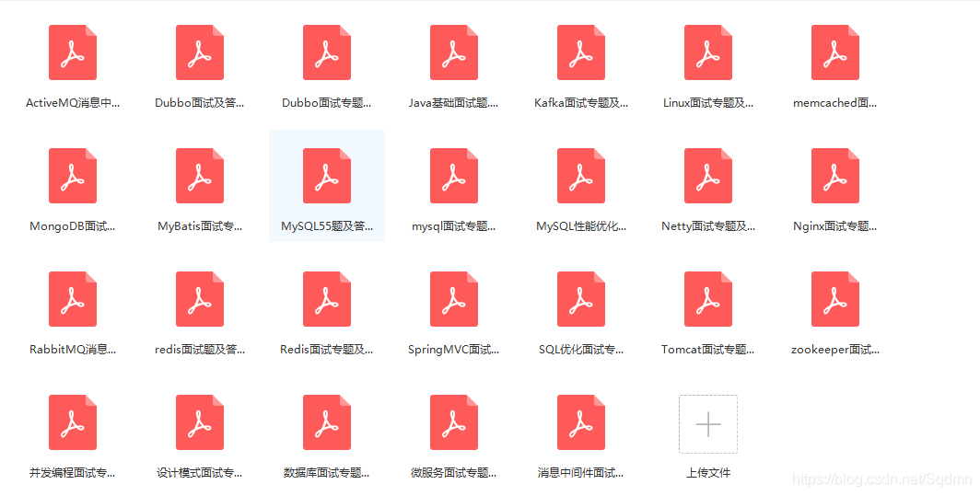Click the RabbitMQ消息... PDF icon

tap(73, 299)
